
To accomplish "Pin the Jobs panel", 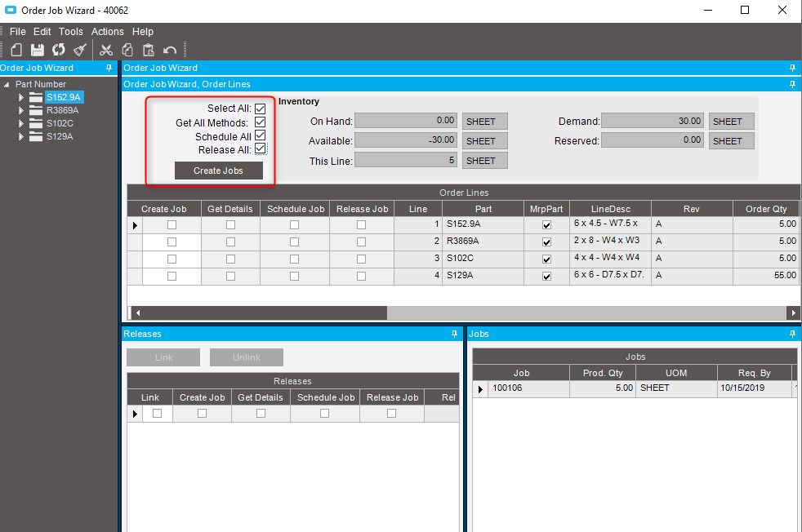I will tap(792, 334).
